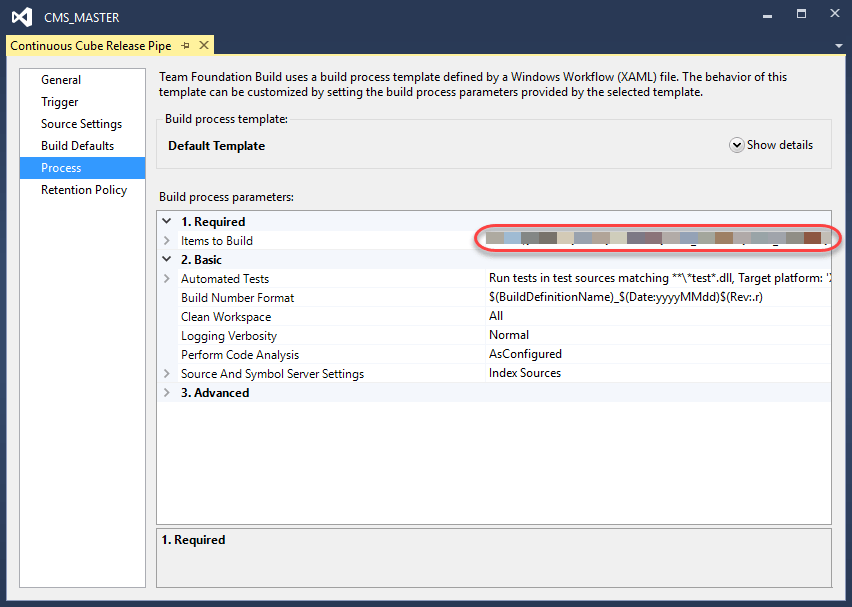
Task: Expand Show details for build template
Action: (x=771, y=145)
